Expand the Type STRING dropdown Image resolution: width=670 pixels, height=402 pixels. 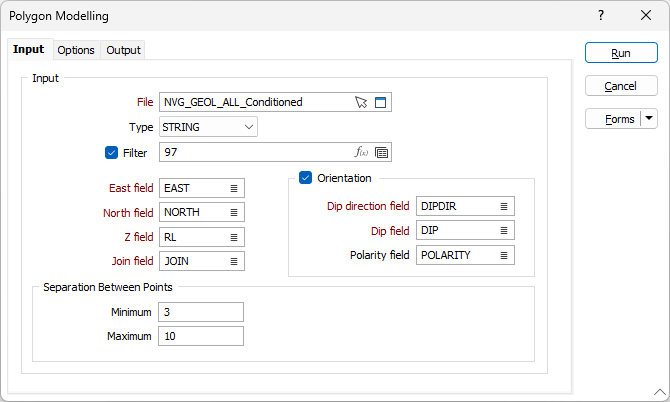tap(248, 127)
